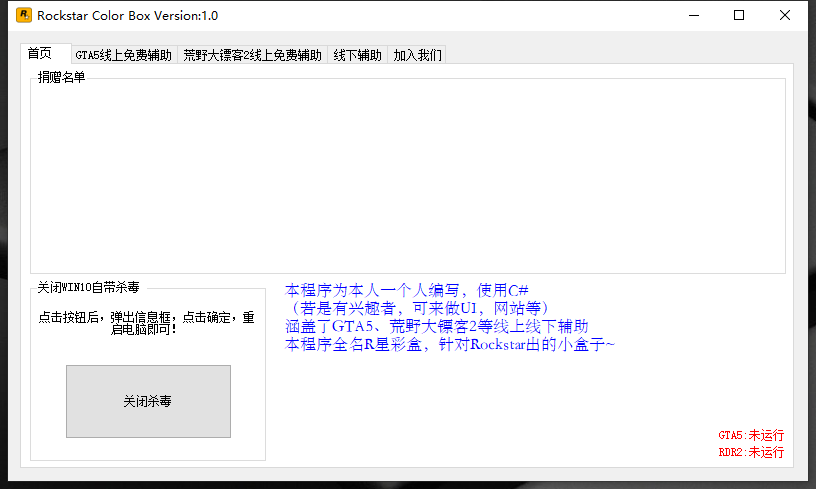Open the GTA5线上免费辅助 tab
Image resolution: width=816 pixels, height=489 pixels.
click(124, 55)
